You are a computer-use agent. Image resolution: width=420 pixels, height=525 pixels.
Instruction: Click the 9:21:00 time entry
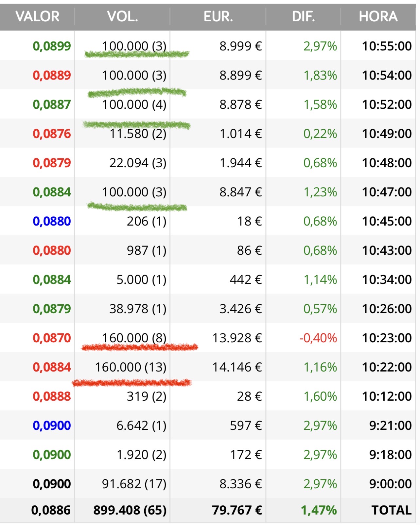click(x=390, y=425)
